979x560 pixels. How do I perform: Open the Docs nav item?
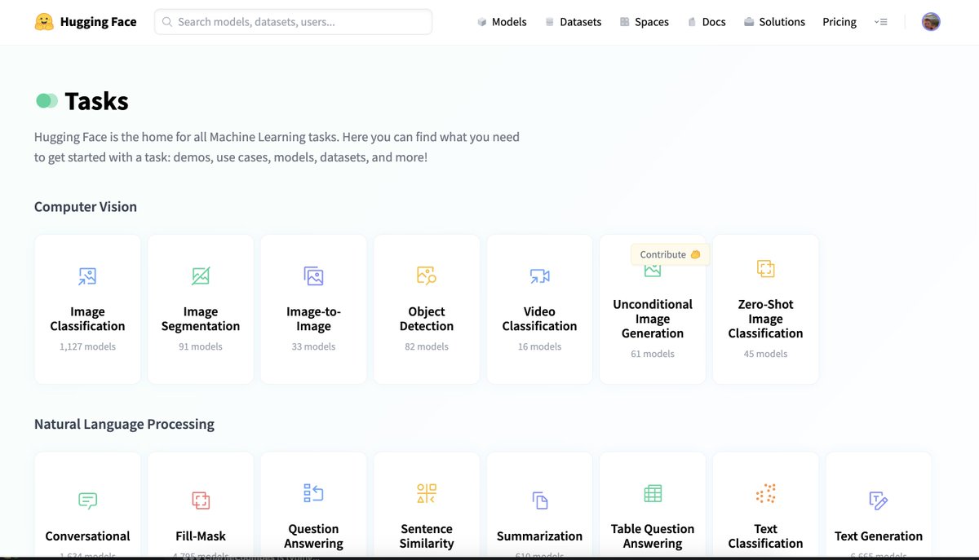point(707,22)
